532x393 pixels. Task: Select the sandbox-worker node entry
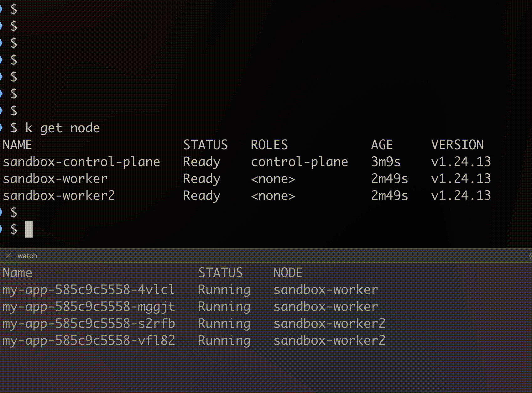(55, 179)
